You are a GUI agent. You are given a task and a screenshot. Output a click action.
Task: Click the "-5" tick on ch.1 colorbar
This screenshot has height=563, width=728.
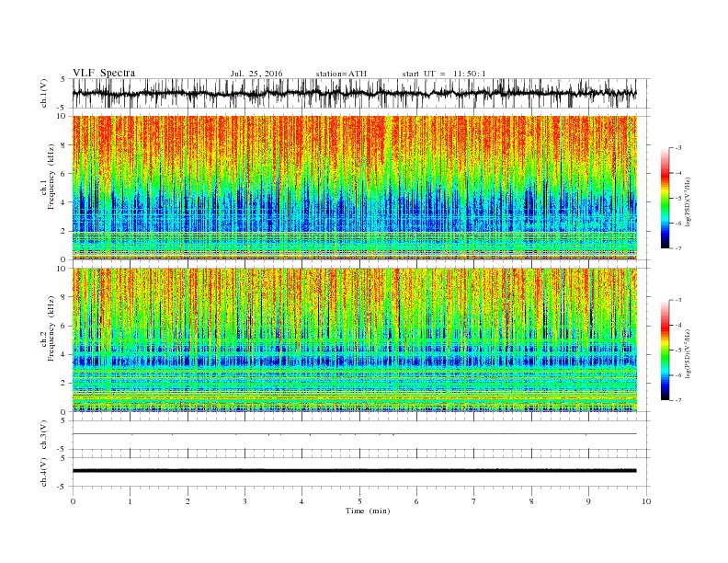678,199
